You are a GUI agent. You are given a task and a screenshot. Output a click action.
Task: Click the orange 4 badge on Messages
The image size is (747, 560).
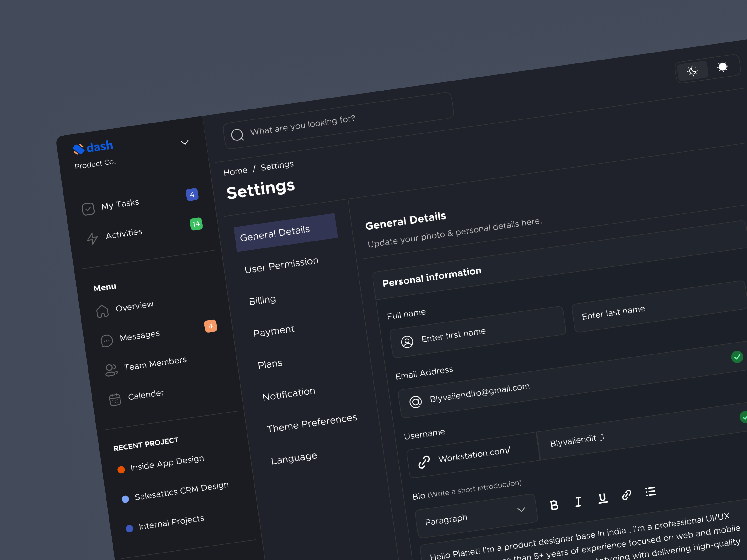pos(210,326)
